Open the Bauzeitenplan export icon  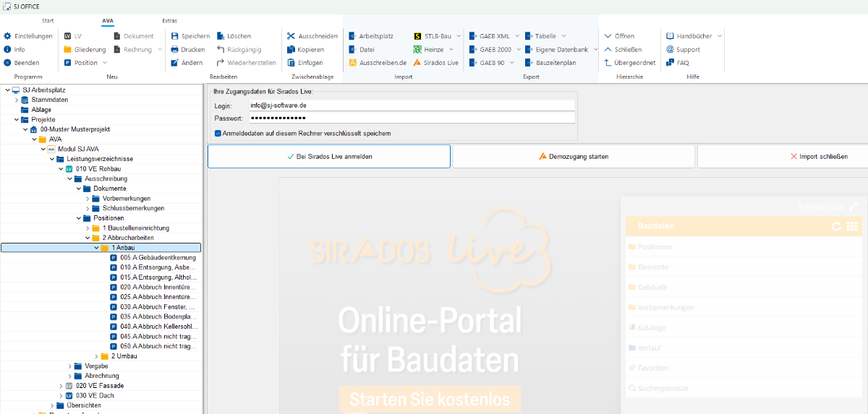pyautogui.click(x=529, y=63)
